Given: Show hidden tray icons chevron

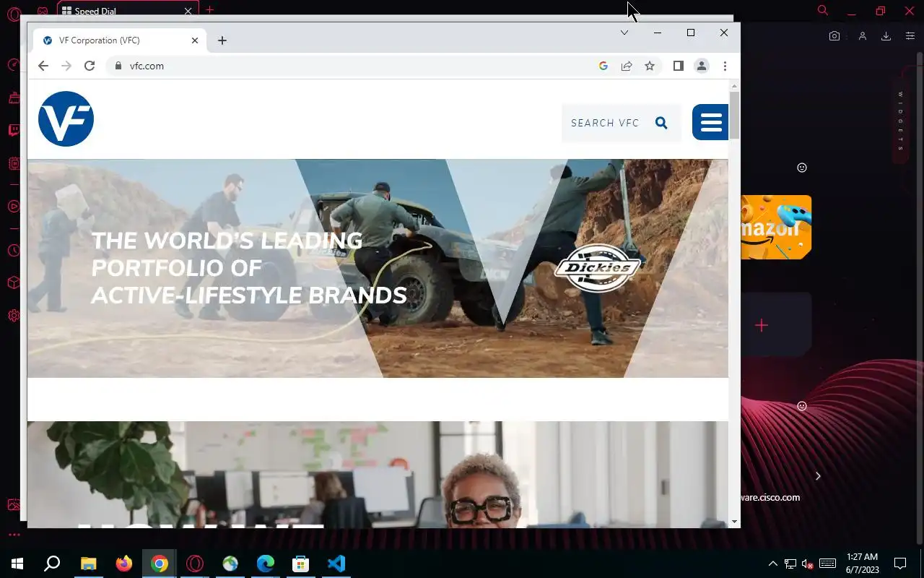Looking at the screenshot, I should tap(773, 564).
